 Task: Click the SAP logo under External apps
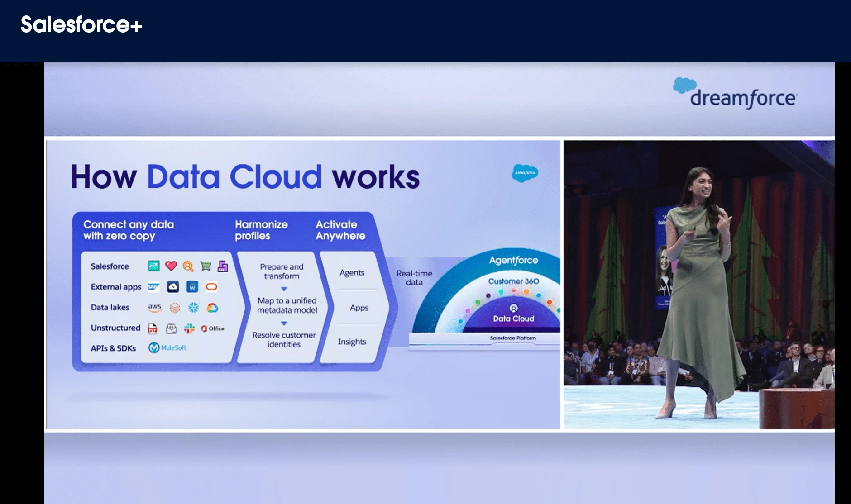click(x=153, y=287)
